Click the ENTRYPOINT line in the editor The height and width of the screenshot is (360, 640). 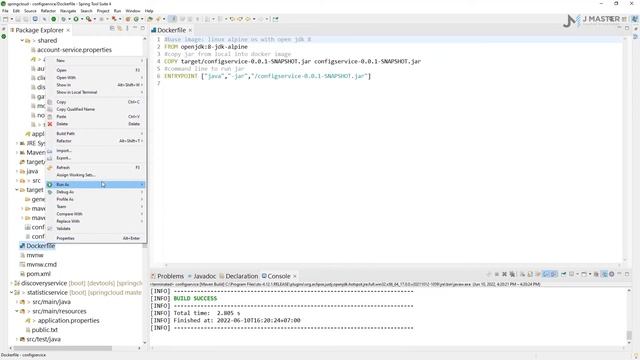[267, 76]
